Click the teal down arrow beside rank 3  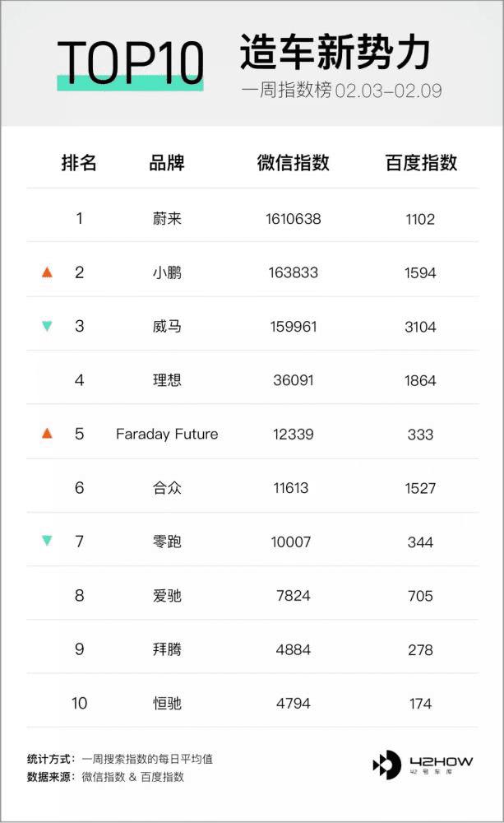coord(47,326)
